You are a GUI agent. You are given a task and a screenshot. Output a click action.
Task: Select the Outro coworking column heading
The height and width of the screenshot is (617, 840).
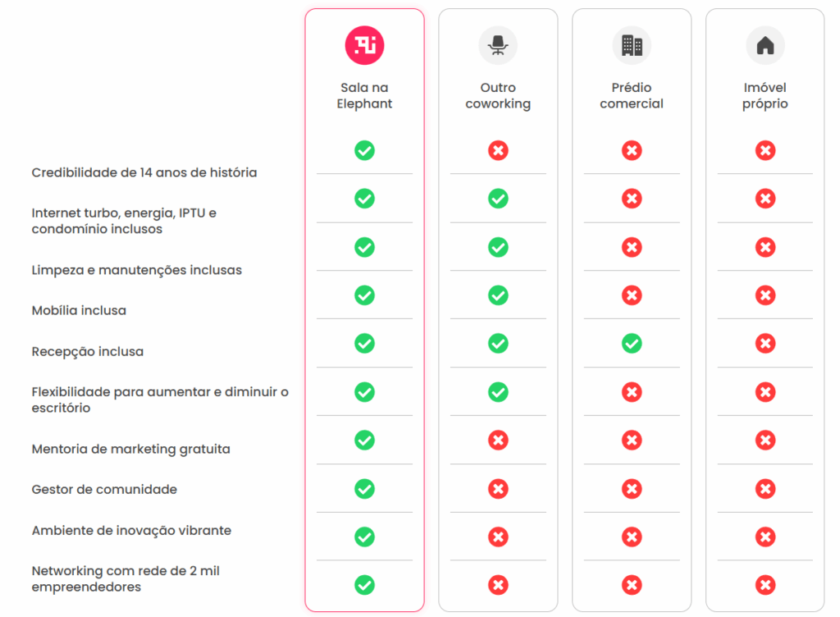coord(498,95)
